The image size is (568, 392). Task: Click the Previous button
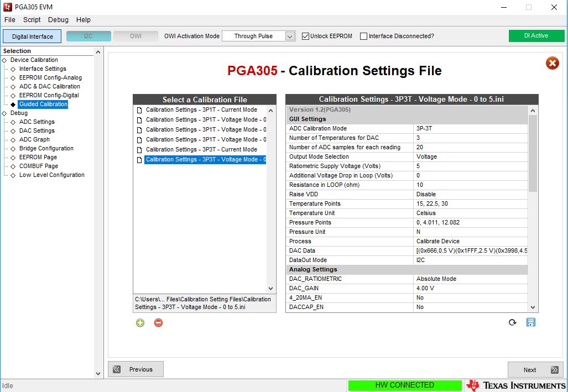coord(136,369)
